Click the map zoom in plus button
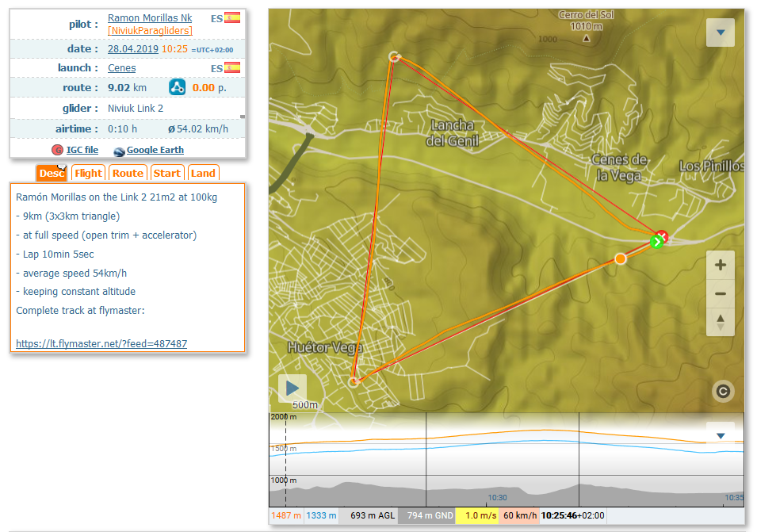 tap(720, 266)
